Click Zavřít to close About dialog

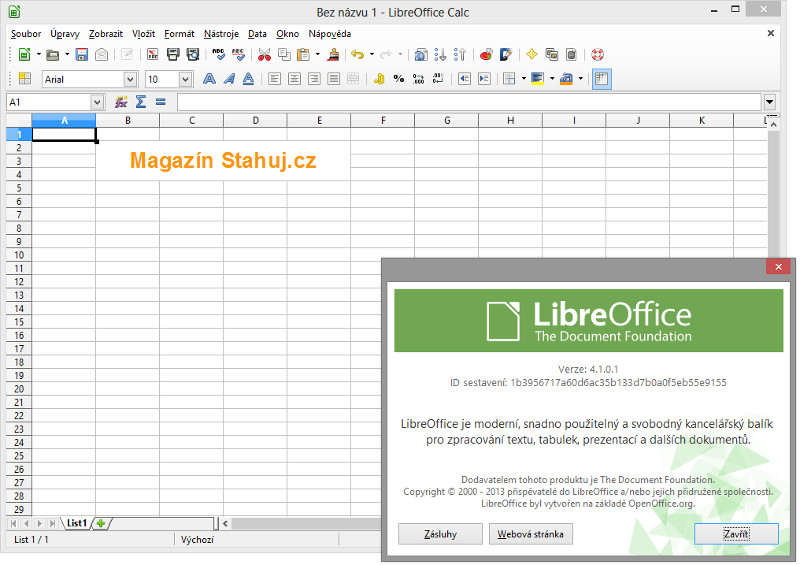[x=736, y=534]
